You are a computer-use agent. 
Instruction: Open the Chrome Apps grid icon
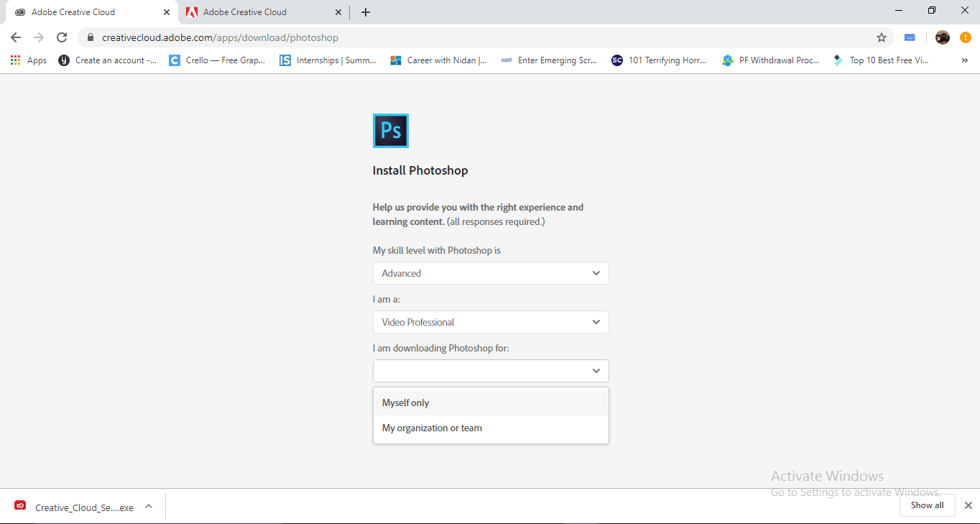click(15, 60)
